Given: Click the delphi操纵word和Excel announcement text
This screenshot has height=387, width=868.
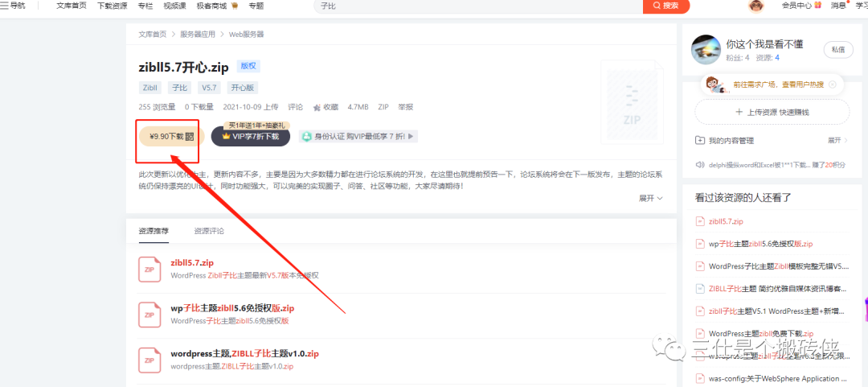Looking at the screenshot, I should coord(778,165).
